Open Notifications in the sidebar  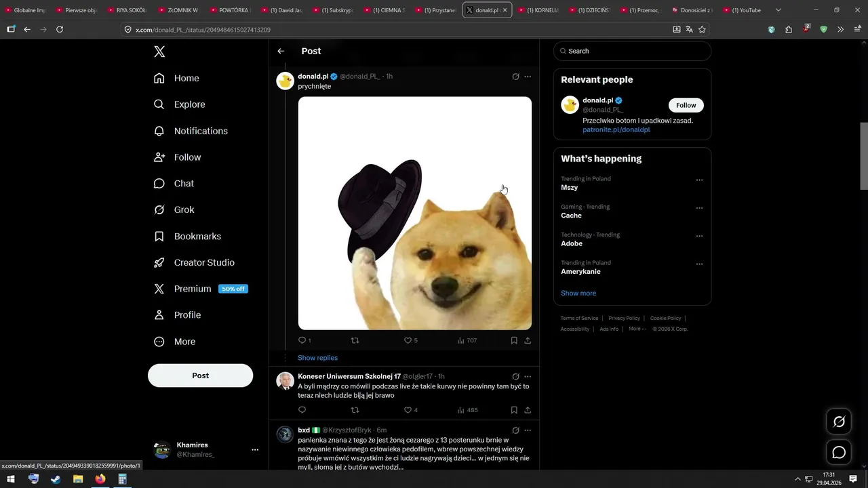[x=191, y=131]
